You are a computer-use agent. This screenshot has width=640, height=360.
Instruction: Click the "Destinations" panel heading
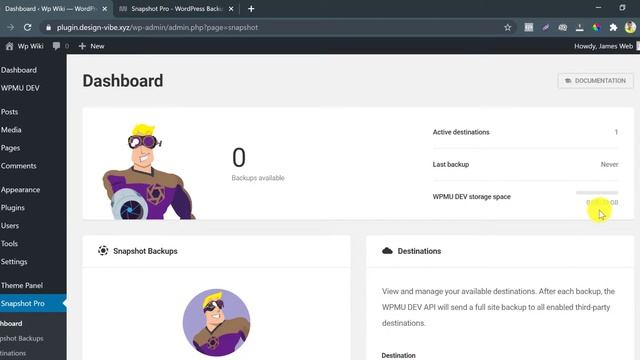click(419, 251)
